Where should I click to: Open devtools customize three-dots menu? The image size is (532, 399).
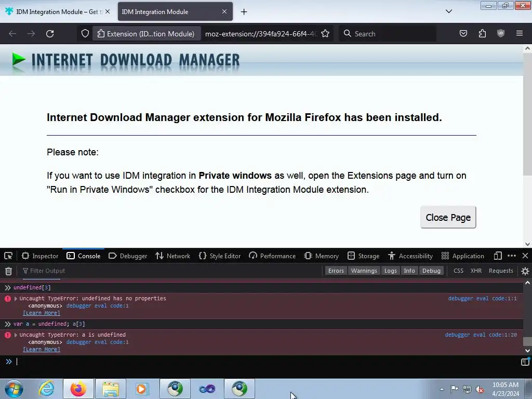coord(512,256)
